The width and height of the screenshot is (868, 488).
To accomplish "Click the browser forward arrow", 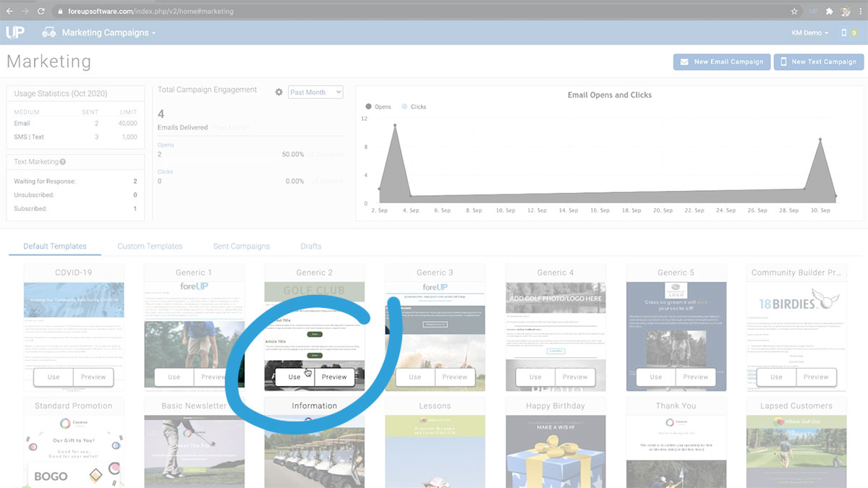I will (x=26, y=11).
